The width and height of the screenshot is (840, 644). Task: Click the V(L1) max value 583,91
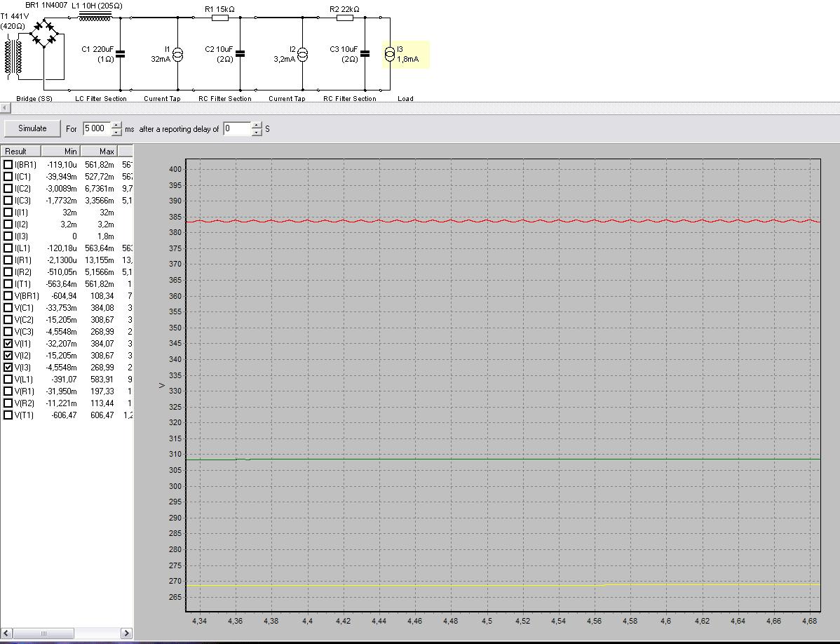point(102,380)
